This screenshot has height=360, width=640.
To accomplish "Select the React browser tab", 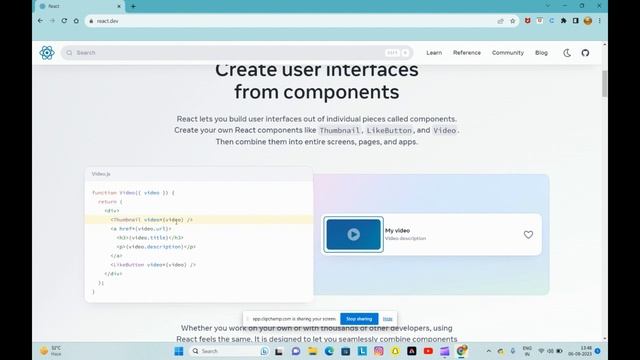I will coord(80,6).
